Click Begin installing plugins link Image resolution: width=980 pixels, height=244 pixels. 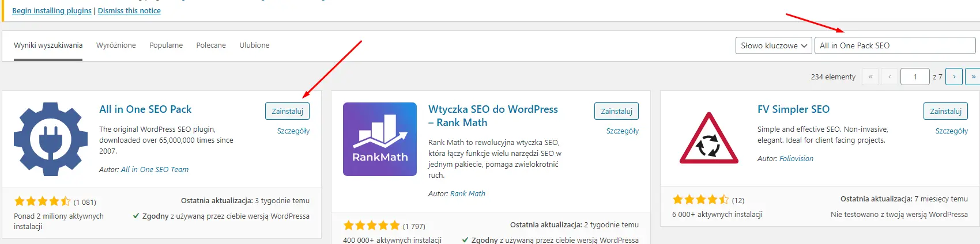52,11
